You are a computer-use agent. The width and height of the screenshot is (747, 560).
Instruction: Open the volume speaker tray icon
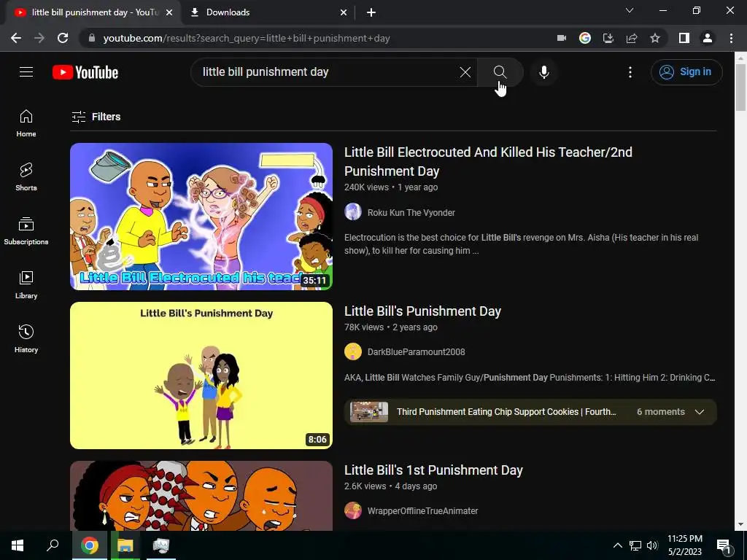(652, 545)
